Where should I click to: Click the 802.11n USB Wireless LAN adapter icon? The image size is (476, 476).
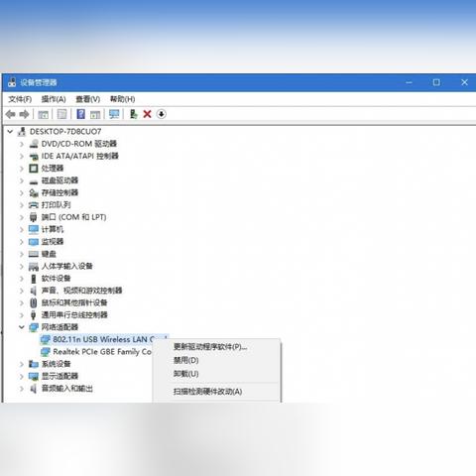pos(45,339)
